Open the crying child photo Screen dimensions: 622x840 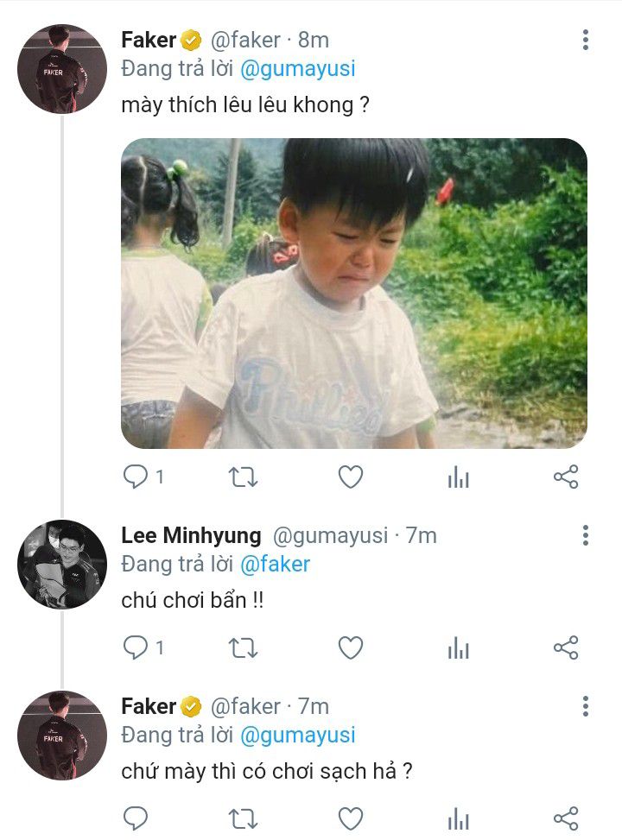[x=353, y=293]
